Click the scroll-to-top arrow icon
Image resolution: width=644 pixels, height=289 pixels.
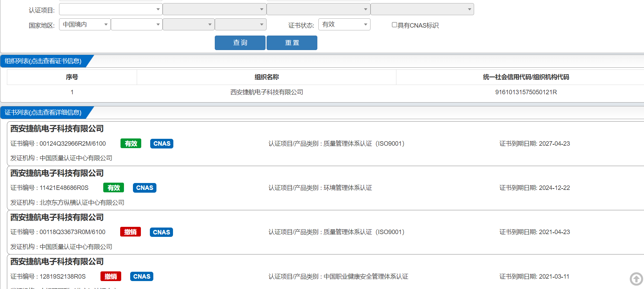pyautogui.click(x=636, y=279)
